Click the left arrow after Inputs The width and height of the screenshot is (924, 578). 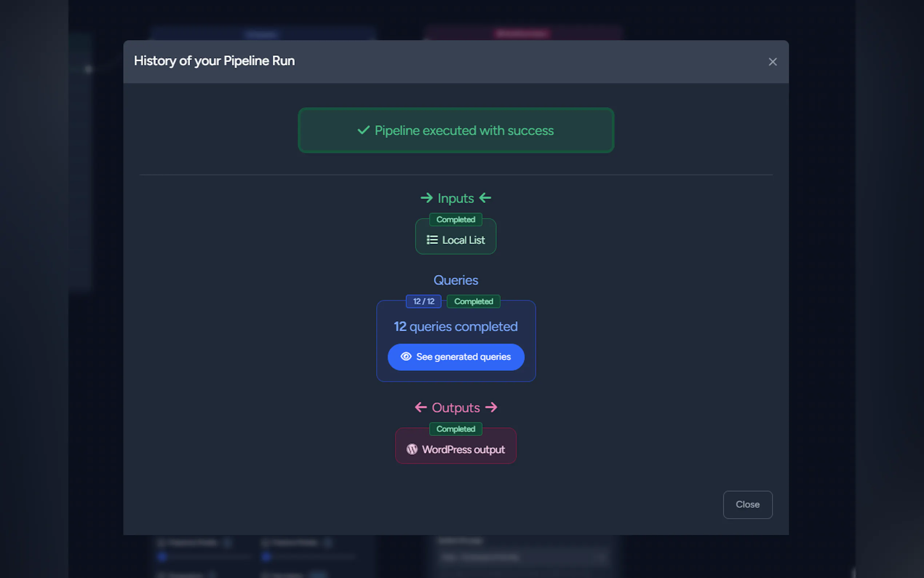click(x=485, y=198)
